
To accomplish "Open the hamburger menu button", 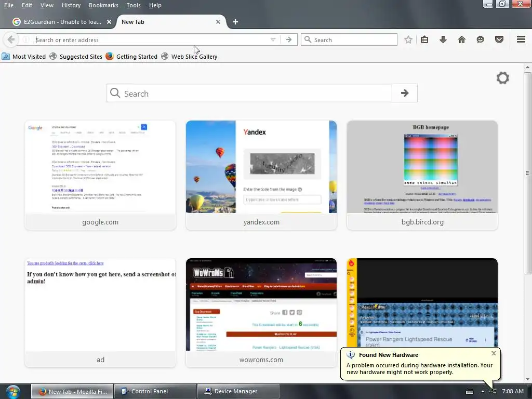I will tap(521, 39).
